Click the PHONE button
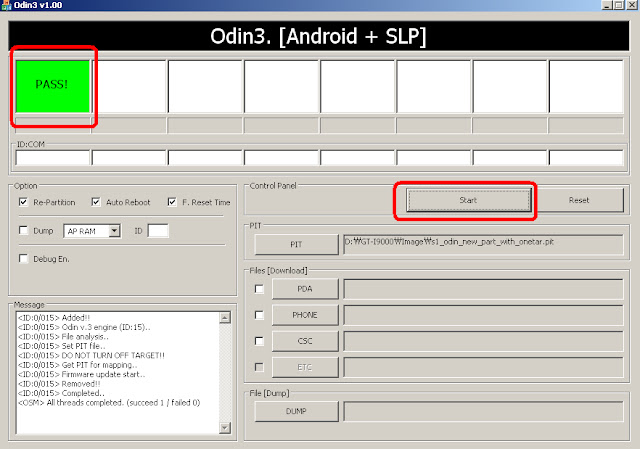640x449 pixels. coord(305,315)
